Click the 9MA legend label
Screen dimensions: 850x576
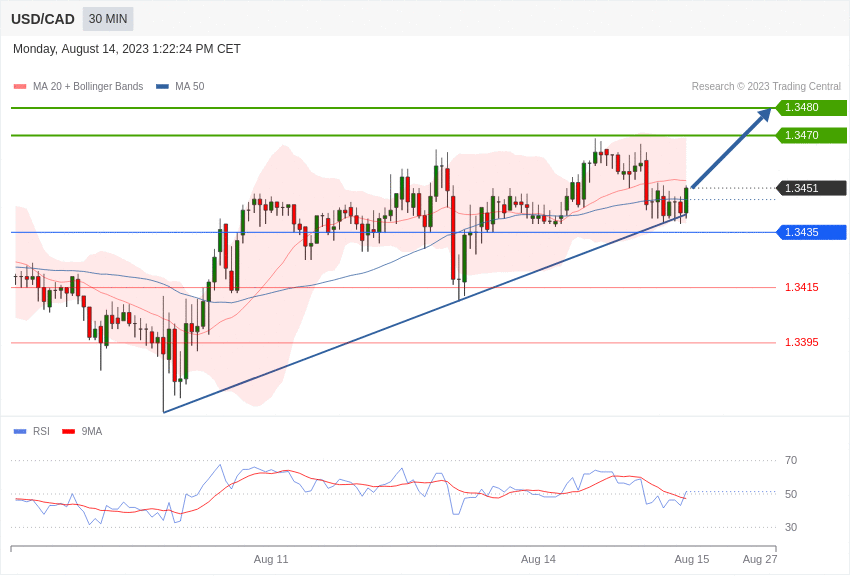pos(92,431)
